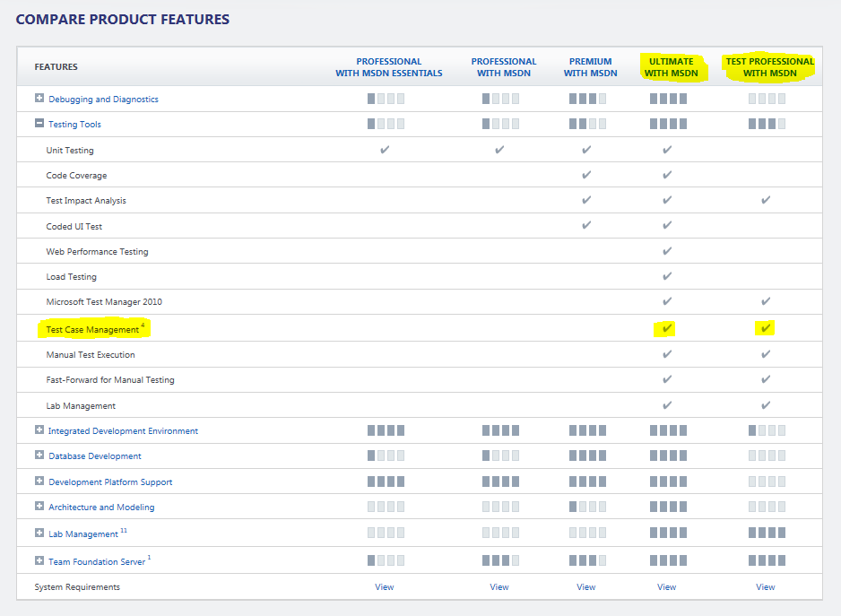
Task: Select Premium with MSDN column header
Action: pyautogui.click(x=590, y=67)
